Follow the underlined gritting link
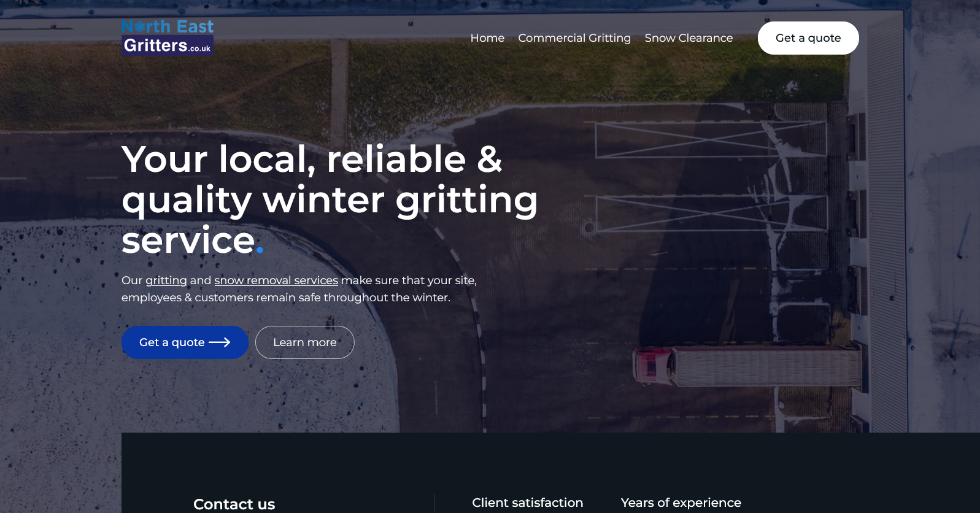 point(166,280)
